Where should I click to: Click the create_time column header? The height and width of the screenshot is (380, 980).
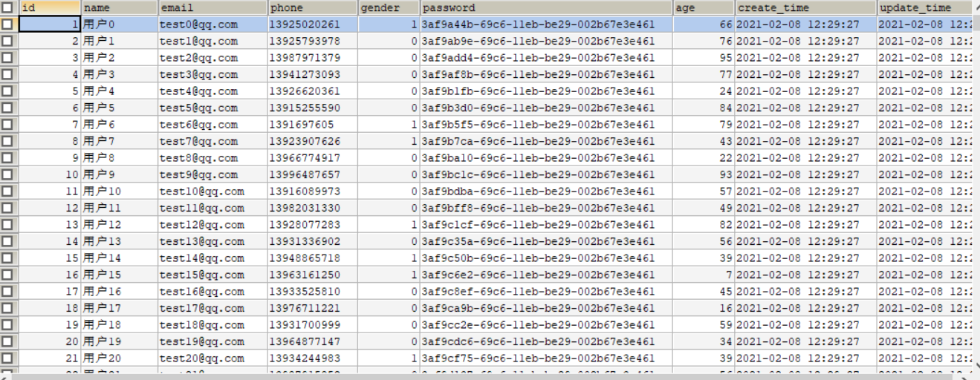pyautogui.click(x=806, y=8)
